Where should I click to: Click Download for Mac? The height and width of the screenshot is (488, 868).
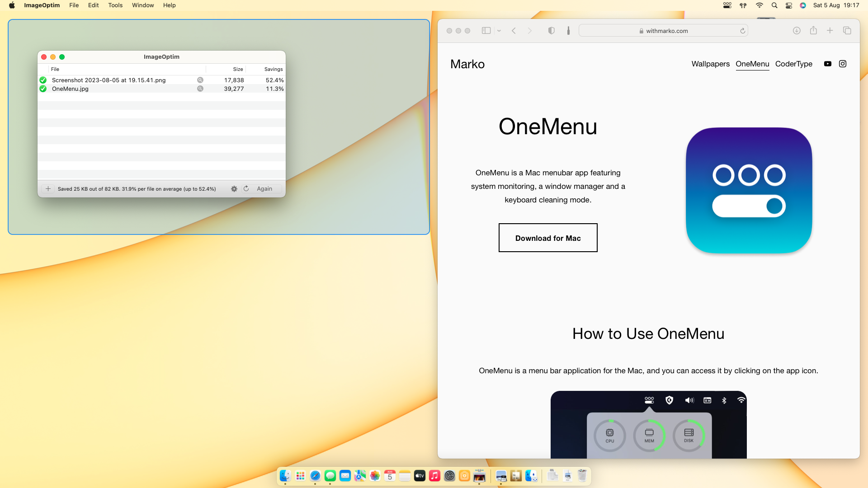click(x=547, y=238)
